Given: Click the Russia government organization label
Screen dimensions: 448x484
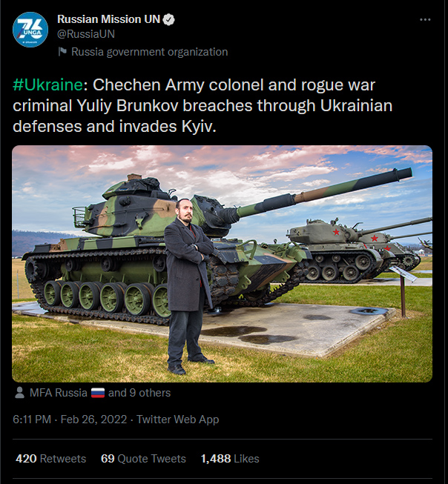Looking at the screenshot, I should point(149,52).
